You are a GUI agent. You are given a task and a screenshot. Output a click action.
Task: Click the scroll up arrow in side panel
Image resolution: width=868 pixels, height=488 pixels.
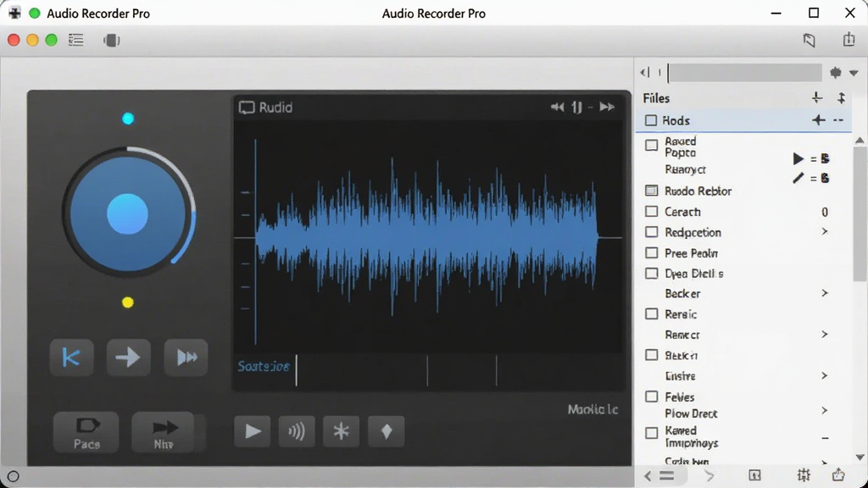click(x=860, y=141)
